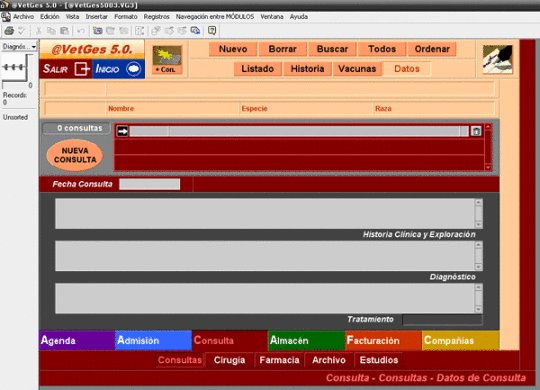The height and width of the screenshot is (390, 540).
Task: Click the Duplicate Record toolbar icon
Action: coord(110,31)
